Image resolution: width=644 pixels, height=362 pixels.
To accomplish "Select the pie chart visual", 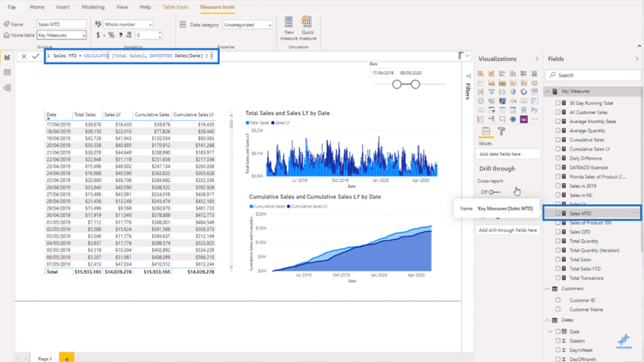I will [513, 92].
